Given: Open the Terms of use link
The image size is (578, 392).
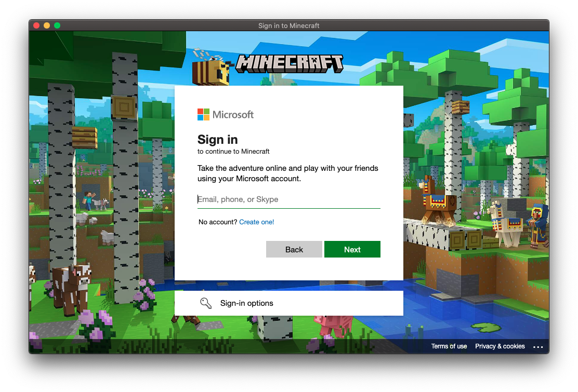Looking at the screenshot, I should point(449,346).
